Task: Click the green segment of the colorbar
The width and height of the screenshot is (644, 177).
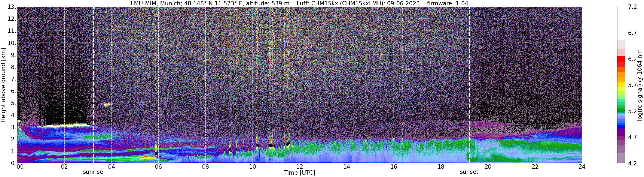Action: [x=621, y=109]
